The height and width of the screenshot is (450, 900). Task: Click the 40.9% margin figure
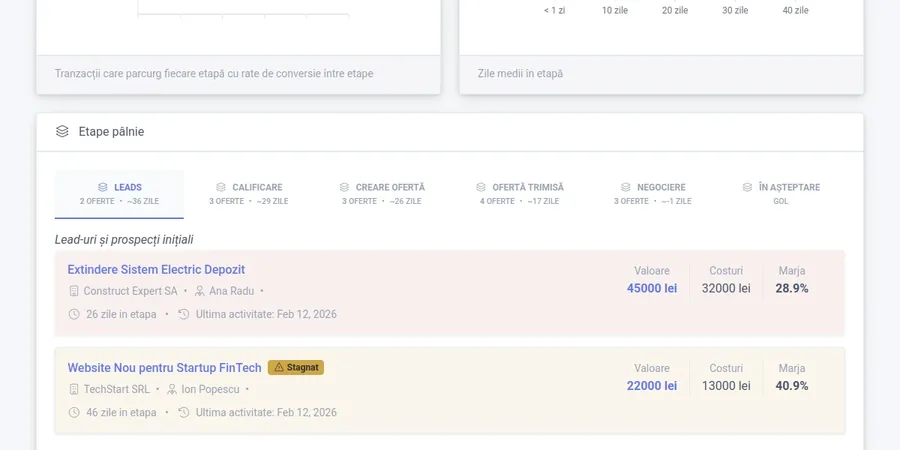[792, 386]
